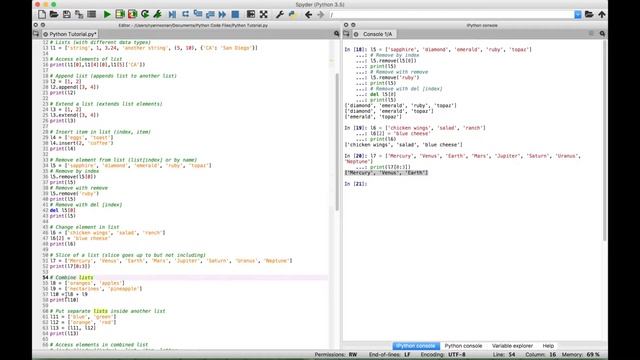Open Preferences with the wrench icon

280,14
